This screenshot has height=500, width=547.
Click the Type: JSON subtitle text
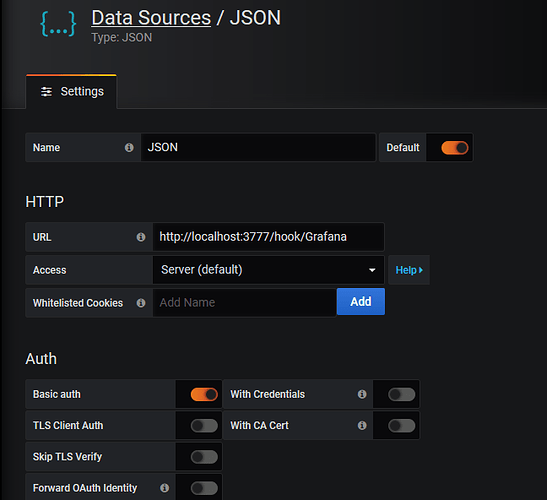[122, 37]
